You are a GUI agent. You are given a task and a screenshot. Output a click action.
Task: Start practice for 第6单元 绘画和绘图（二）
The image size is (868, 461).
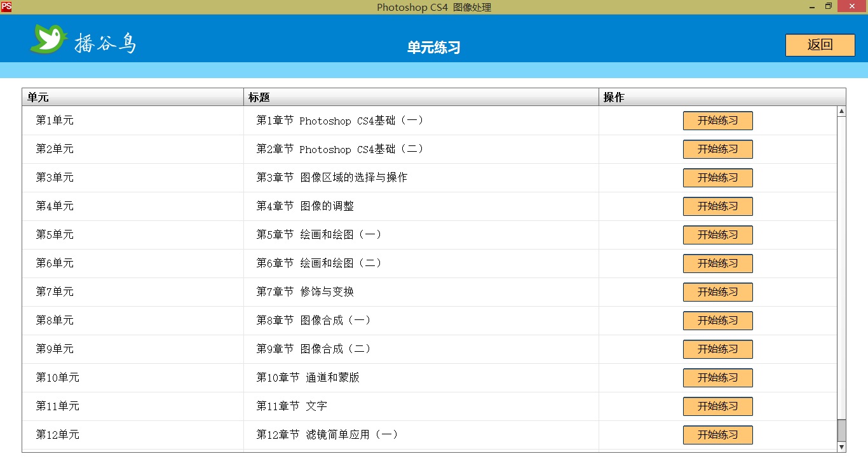(718, 264)
